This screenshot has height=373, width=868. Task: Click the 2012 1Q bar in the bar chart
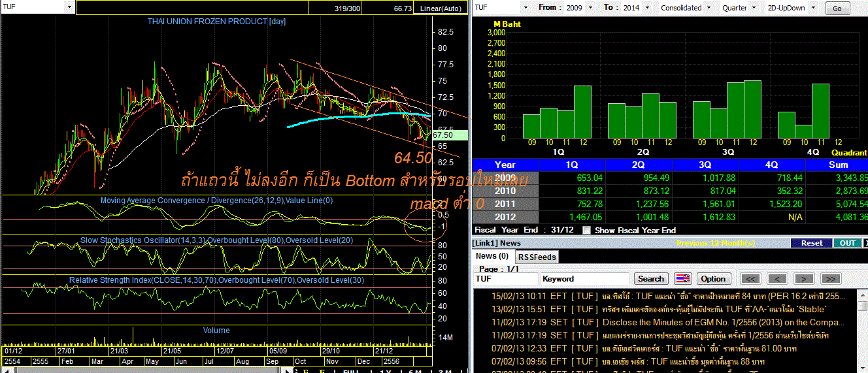pos(582,112)
